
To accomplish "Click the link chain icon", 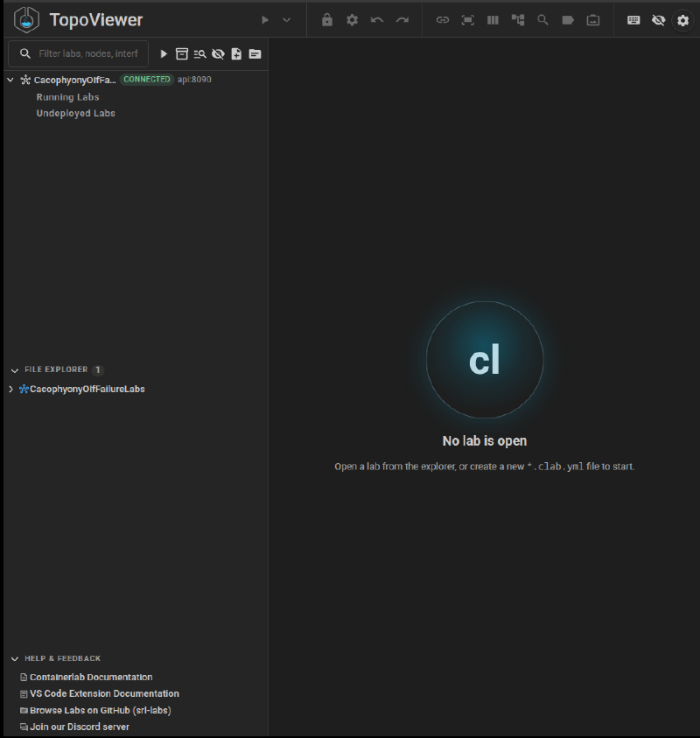I will point(443,20).
